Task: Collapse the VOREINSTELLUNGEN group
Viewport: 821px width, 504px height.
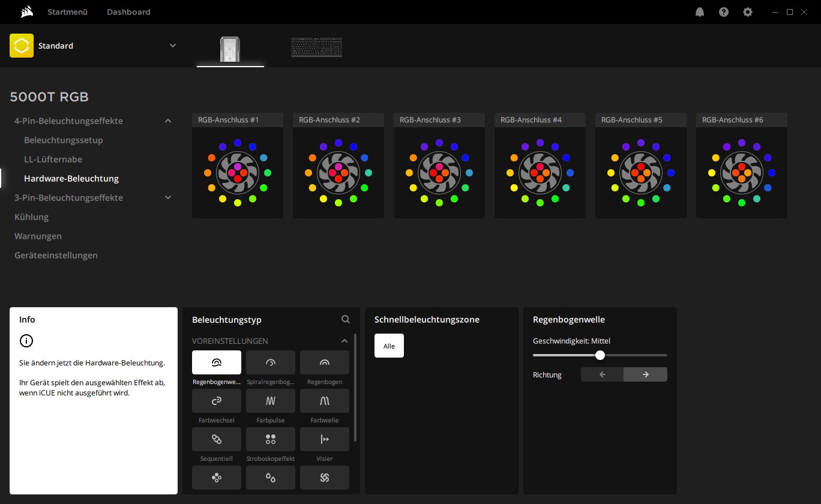Action: coord(344,341)
